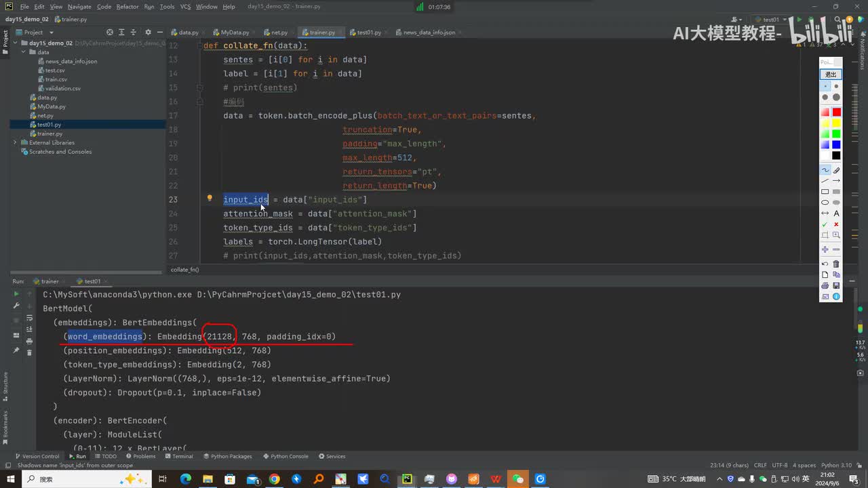Select the freehand pen tool in annotation toolbar
Viewport: 868px width, 488px height.
825,170
